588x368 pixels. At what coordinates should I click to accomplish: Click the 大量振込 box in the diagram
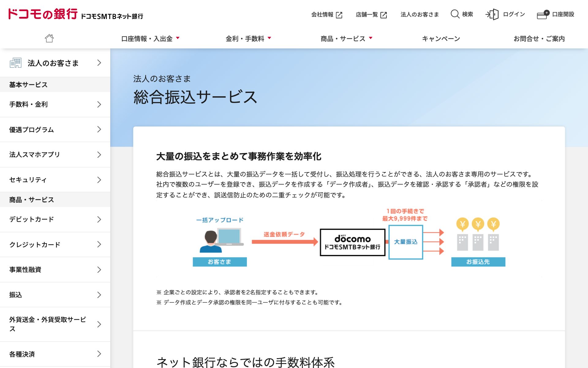coord(406,242)
